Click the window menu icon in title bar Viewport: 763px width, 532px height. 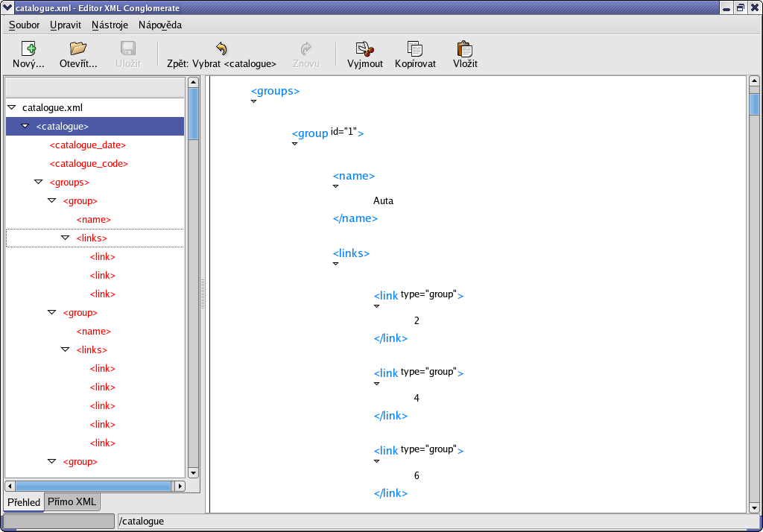tap(7, 7)
